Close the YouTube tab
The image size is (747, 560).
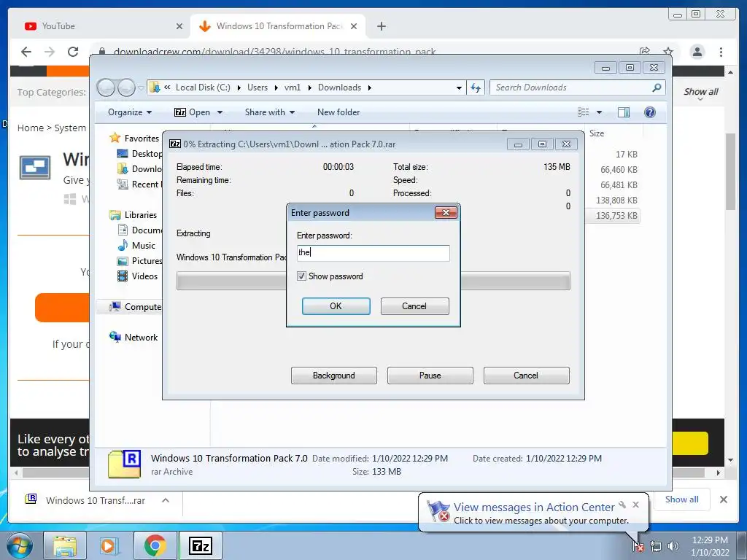179,26
